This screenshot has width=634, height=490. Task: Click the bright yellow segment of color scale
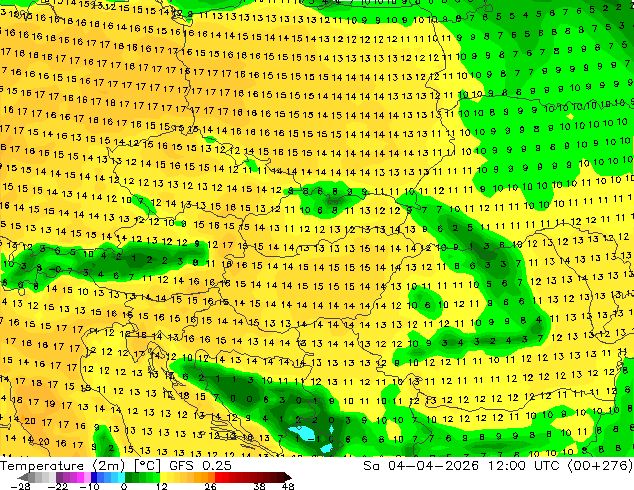pos(163,477)
